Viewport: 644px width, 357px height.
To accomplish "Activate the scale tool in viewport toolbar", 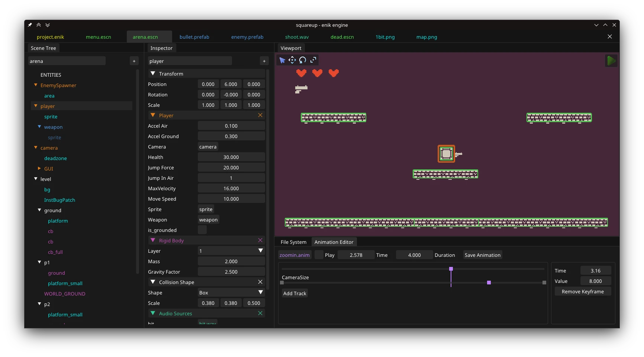I will (x=313, y=60).
